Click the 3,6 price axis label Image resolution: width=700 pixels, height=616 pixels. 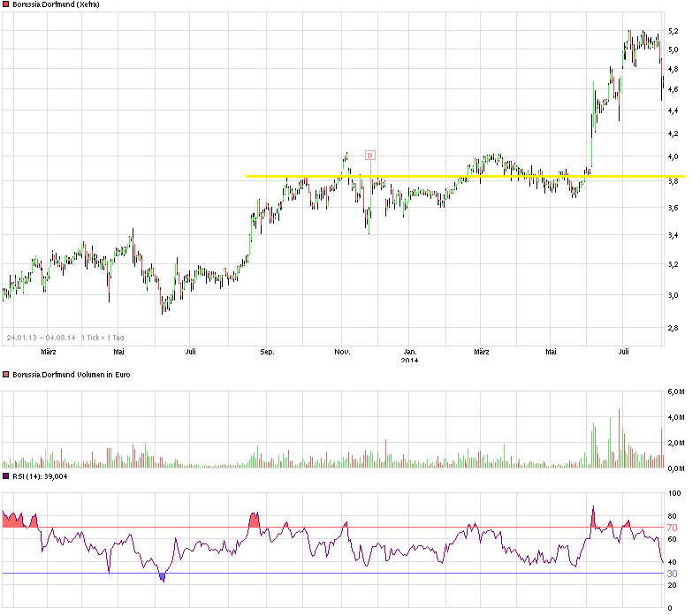coord(673,208)
